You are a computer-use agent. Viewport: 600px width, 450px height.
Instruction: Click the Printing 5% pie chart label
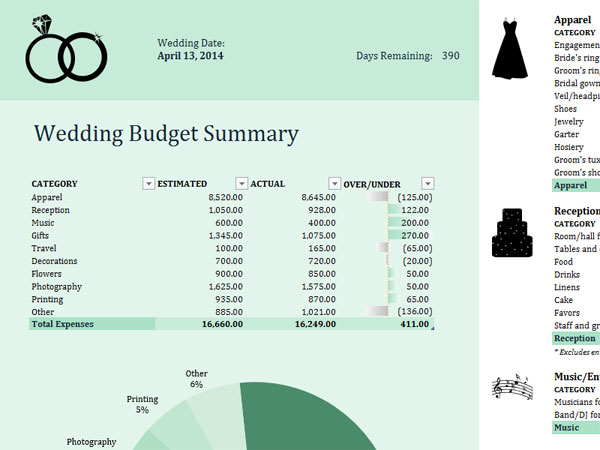pos(142,404)
